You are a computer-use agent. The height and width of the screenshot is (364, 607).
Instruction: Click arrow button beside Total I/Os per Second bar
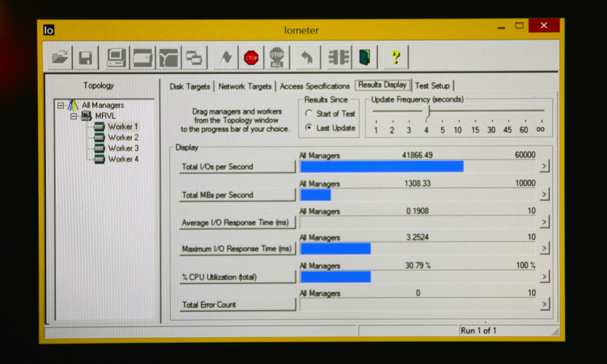click(544, 166)
